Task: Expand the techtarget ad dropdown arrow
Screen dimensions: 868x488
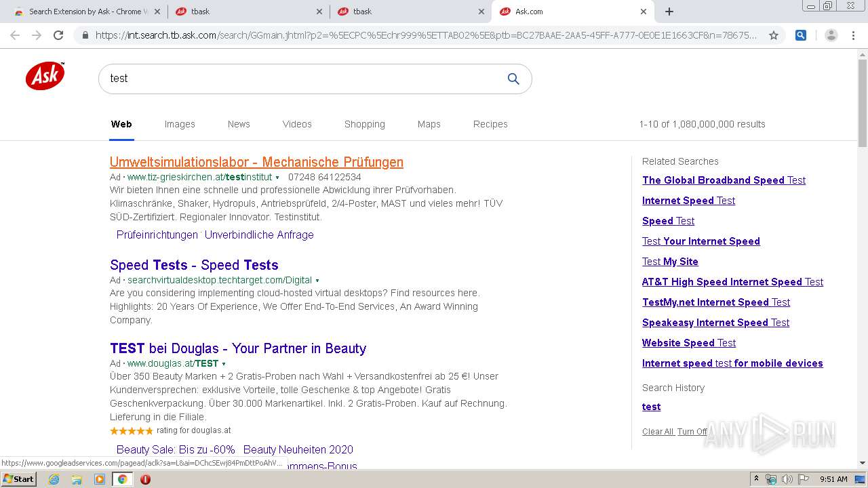Action: pos(317,281)
